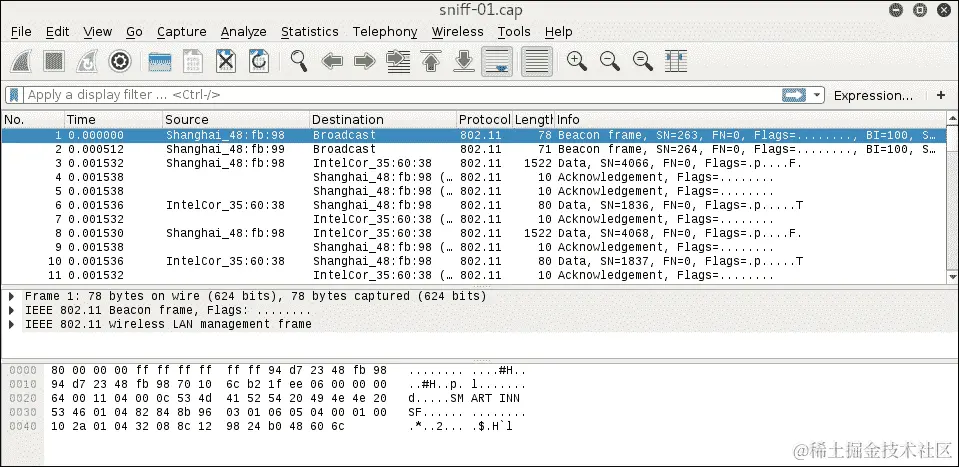Screen dimensions: 959x467
Task: Open the Telephony menu
Action: (385, 32)
